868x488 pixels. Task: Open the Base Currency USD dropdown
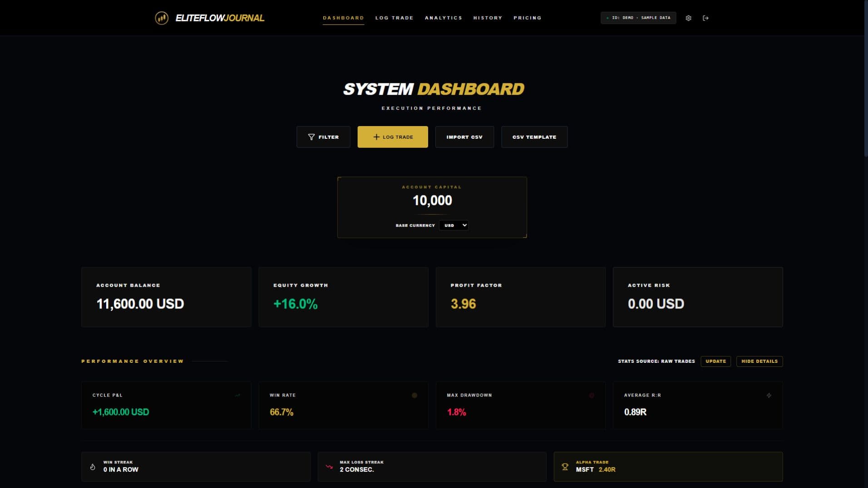(454, 225)
